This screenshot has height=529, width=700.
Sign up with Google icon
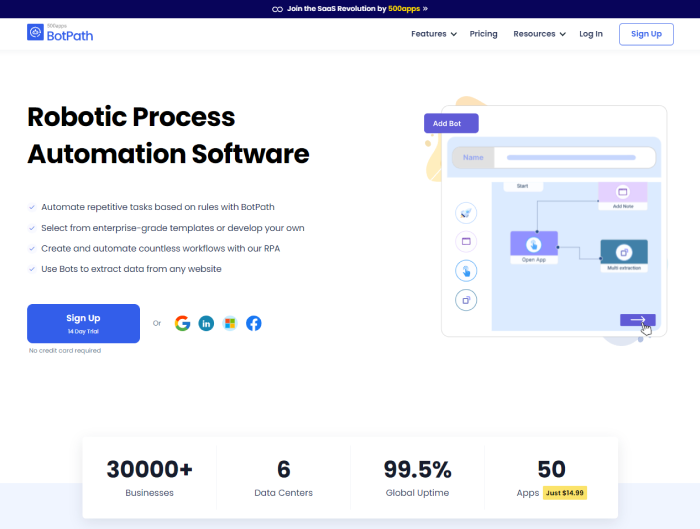(182, 323)
